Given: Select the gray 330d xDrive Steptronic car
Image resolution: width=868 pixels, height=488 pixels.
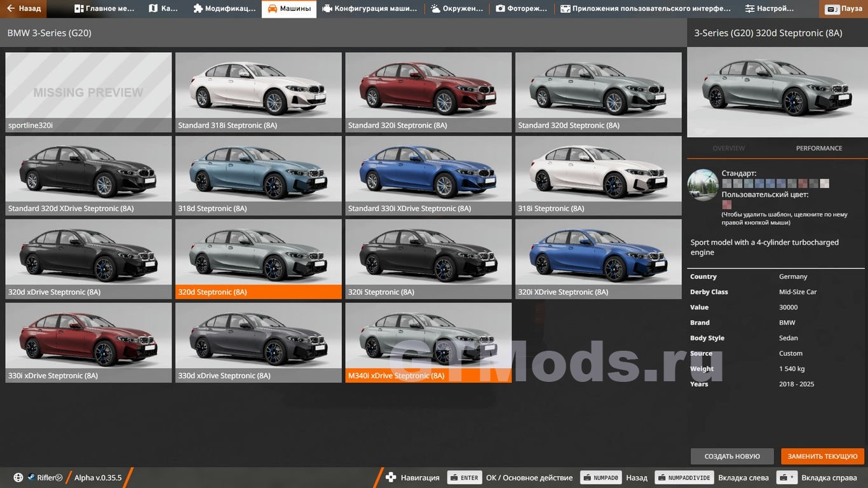Looking at the screenshot, I should click(259, 342).
